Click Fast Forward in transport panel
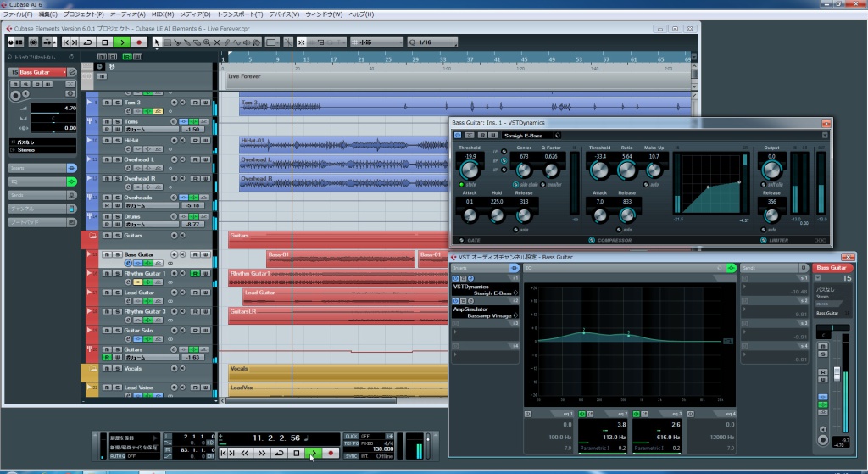 pyautogui.click(x=261, y=453)
